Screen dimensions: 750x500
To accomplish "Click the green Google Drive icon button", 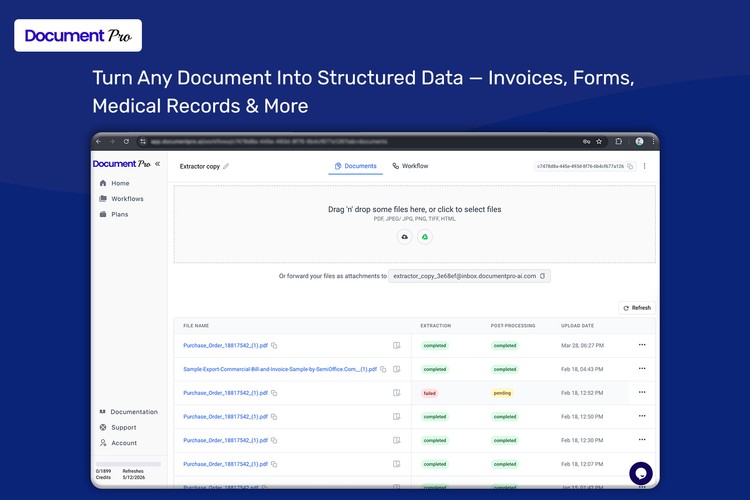I will coord(425,237).
